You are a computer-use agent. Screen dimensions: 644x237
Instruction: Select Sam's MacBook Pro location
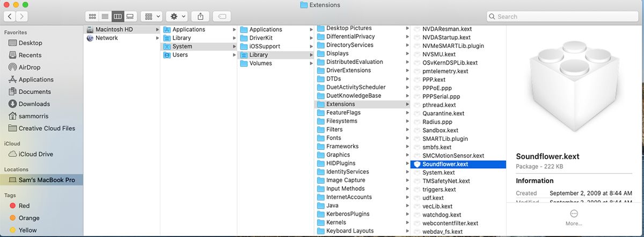[x=41, y=180]
